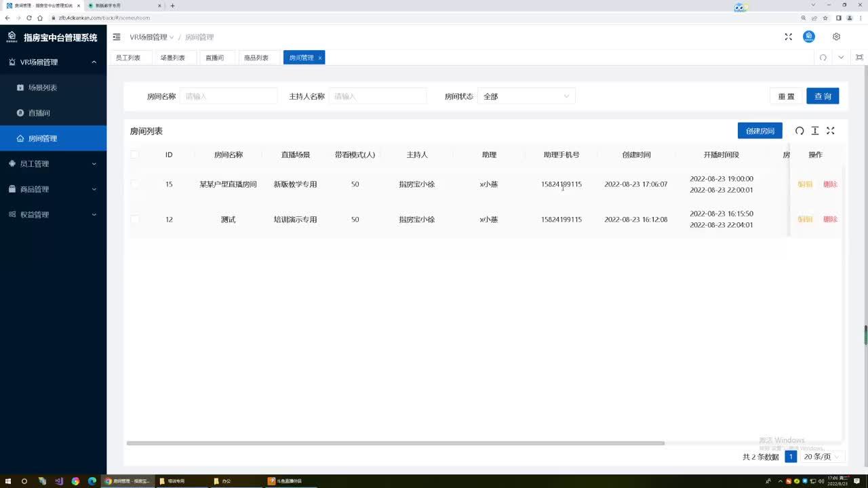Switch to the 场景列表 tab
The image size is (868, 488).
(173, 58)
